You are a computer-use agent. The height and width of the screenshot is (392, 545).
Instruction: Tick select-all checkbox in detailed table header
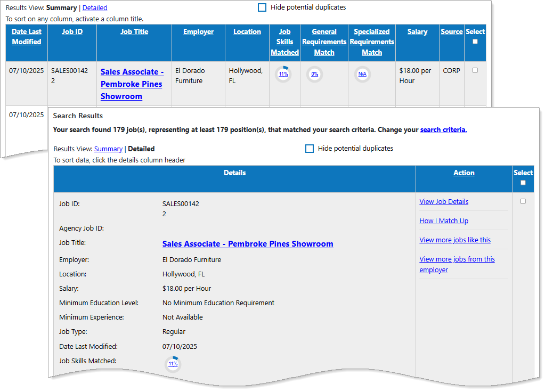coord(523,183)
